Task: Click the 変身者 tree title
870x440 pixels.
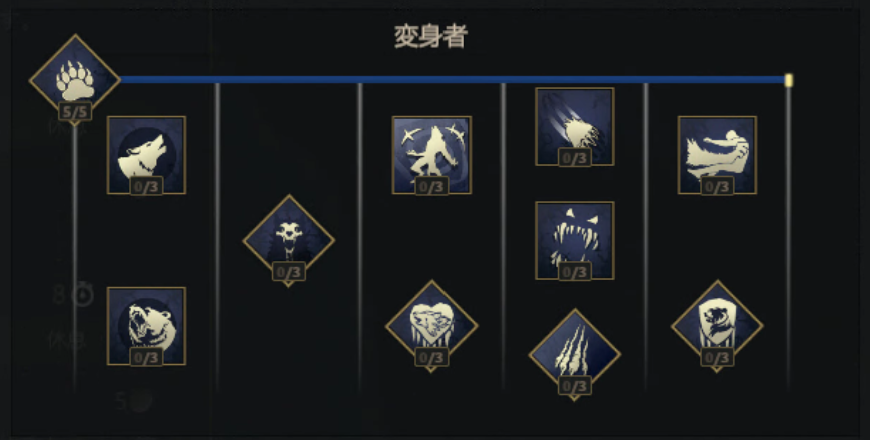Action: pos(431,37)
